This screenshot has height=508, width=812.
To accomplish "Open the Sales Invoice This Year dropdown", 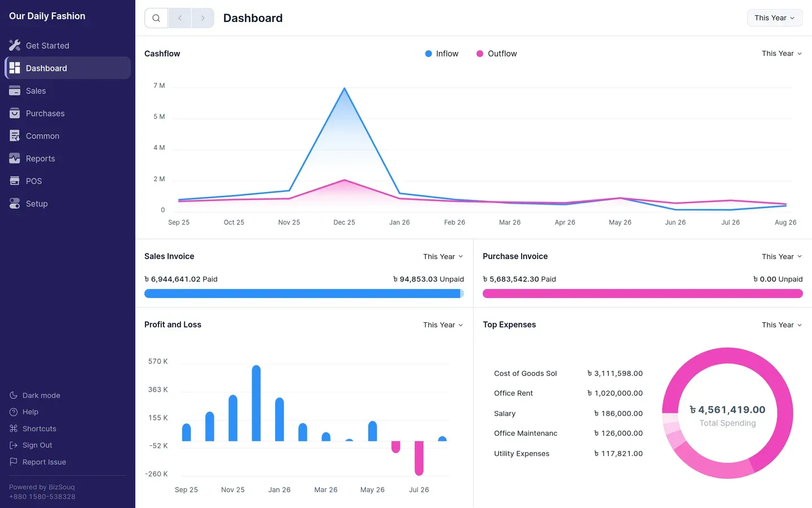I will pyautogui.click(x=443, y=256).
